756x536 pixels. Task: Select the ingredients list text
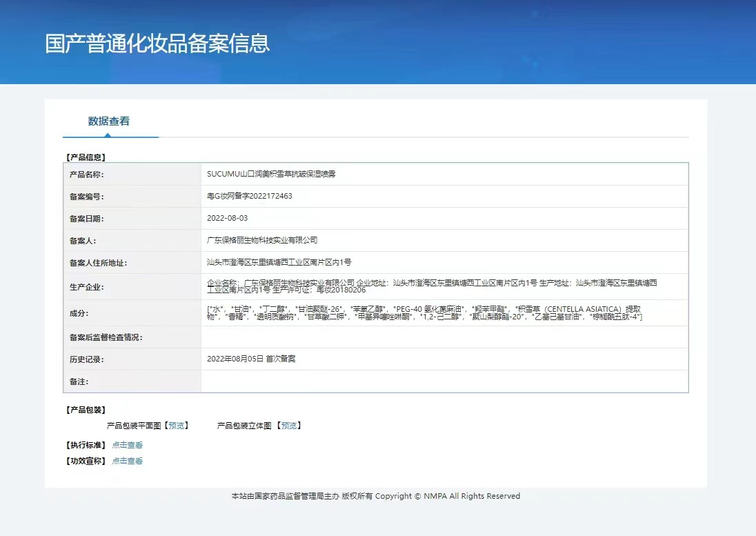424,312
